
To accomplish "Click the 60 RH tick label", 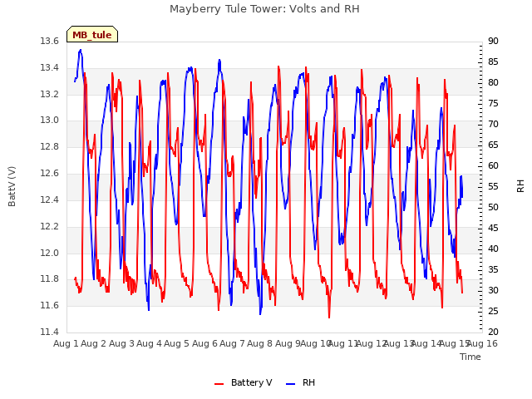I will [x=493, y=166].
